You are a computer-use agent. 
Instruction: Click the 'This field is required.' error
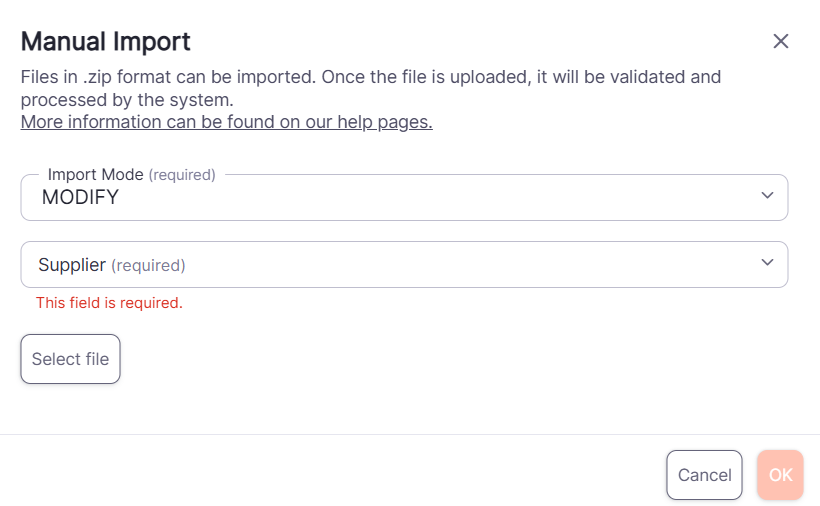pyautogui.click(x=109, y=302)
